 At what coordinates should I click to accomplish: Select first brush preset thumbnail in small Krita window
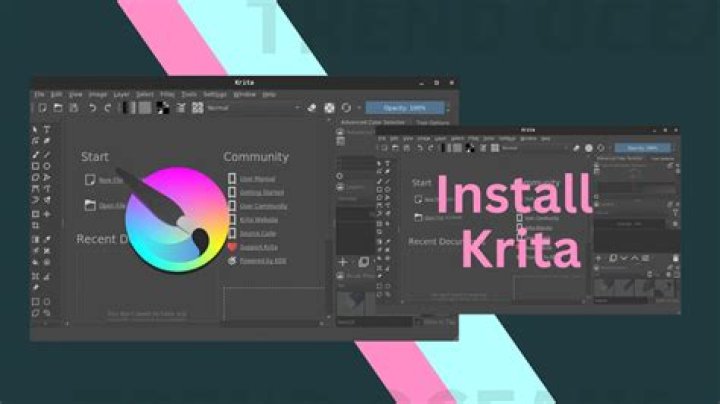coord(604,288)
